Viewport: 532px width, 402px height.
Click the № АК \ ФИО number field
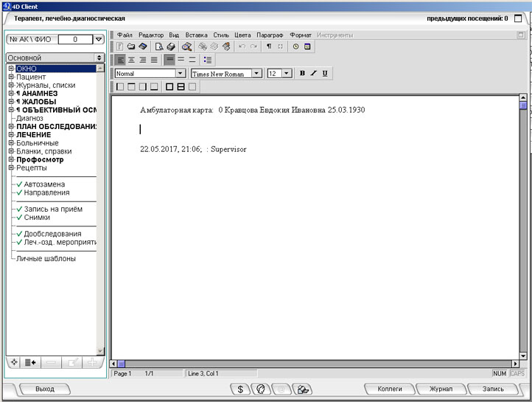tap(74, 39)
